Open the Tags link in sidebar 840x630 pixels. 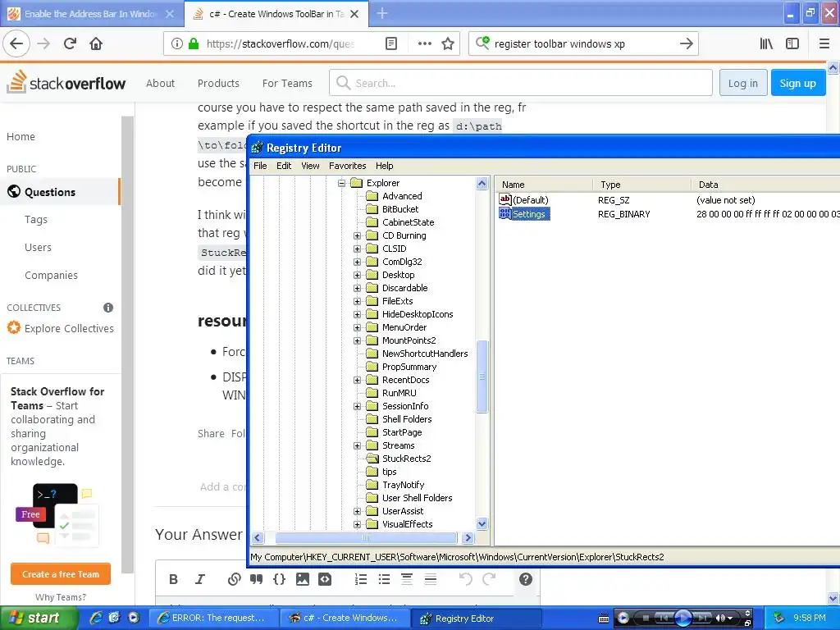(x=36, y=220)
